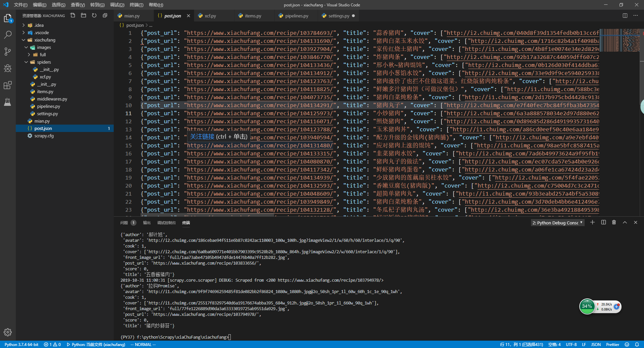Viewport: 644px width, 348px height.
Task: Open the 选择(S) menu
Action: 59,5
